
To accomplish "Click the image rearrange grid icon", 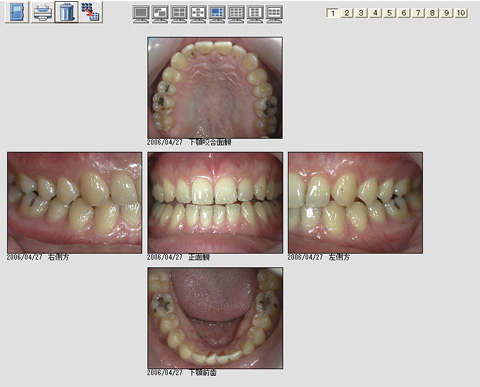I will pos(91,12).
